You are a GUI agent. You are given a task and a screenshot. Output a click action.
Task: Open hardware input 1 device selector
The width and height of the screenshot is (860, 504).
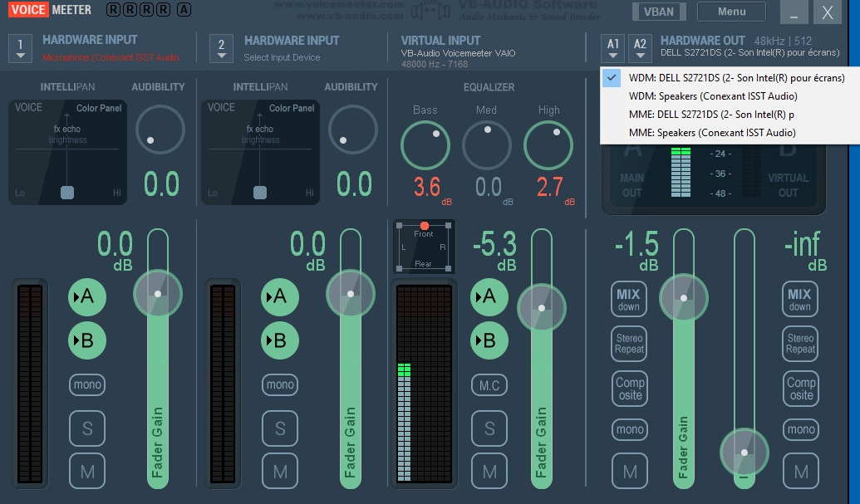pos(20,48)
